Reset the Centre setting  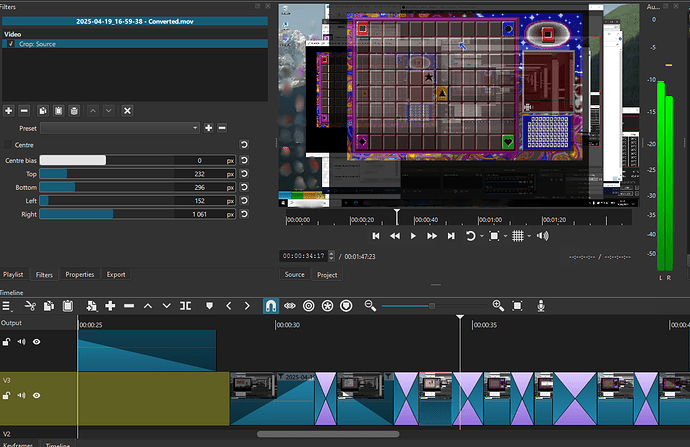244,145
